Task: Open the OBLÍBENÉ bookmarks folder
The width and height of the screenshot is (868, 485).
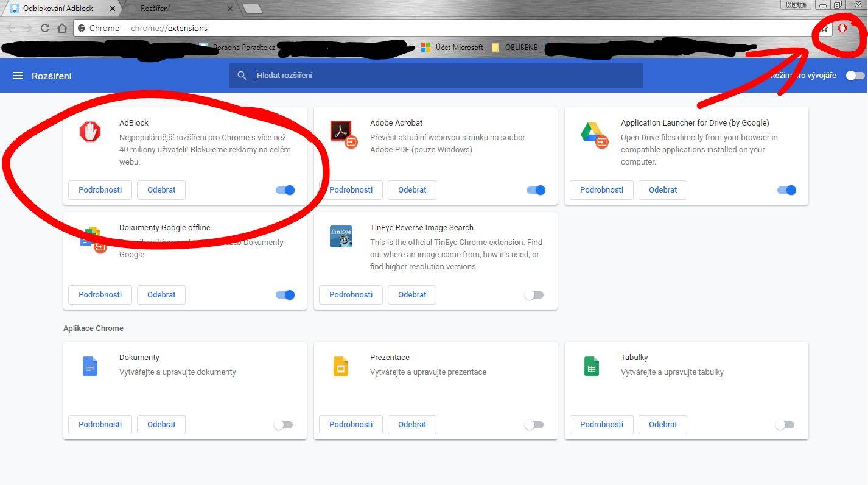Action: (514, 47)
